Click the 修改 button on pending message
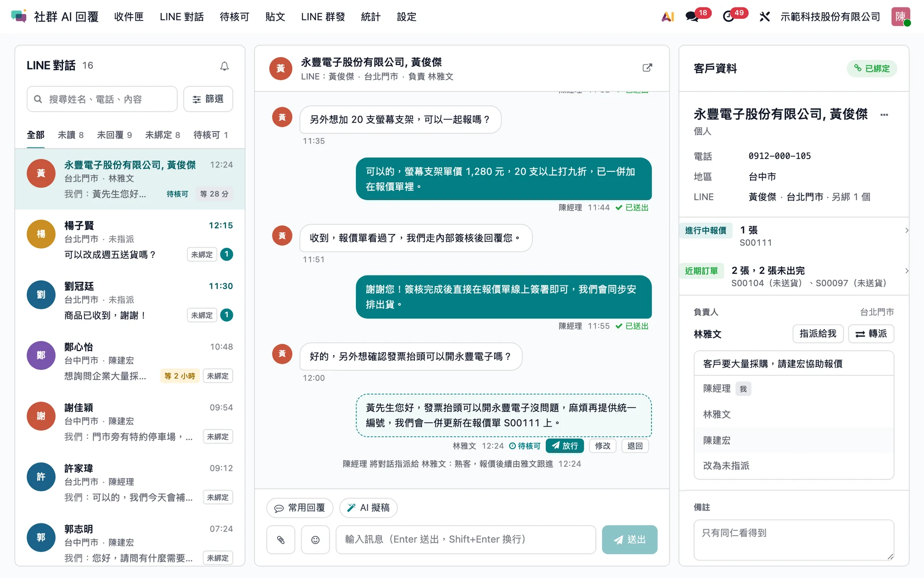The height and width of the screenshot is (578, 924). pyautogui.click(x=602, y=446)
